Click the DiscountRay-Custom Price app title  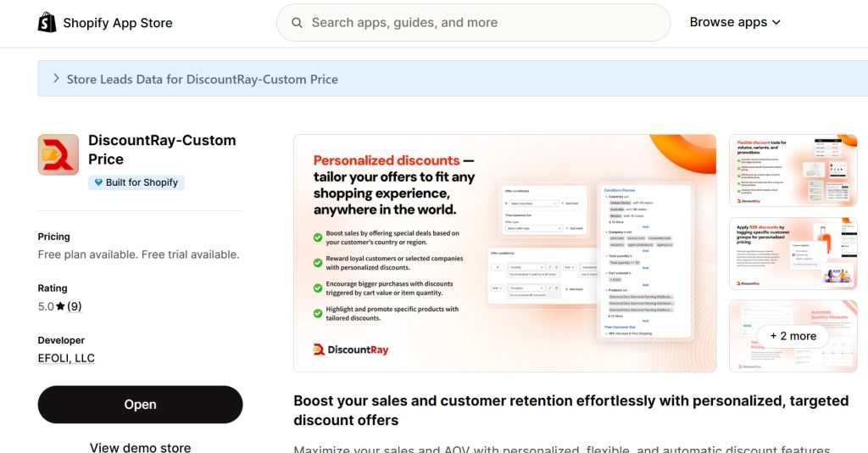162,149
